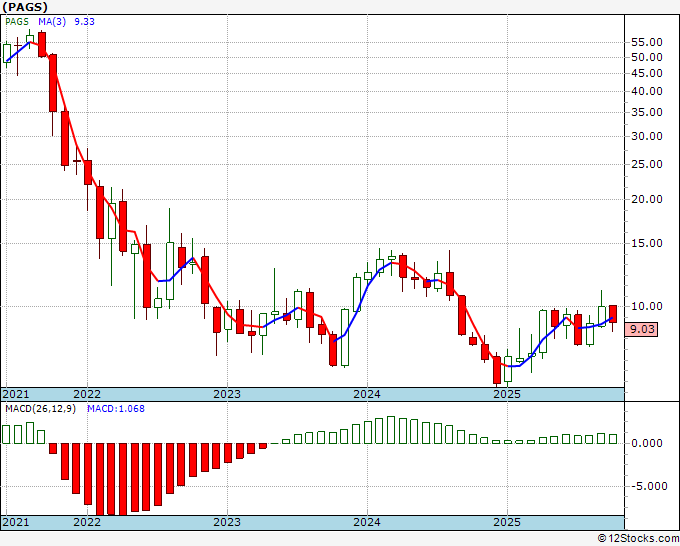Click the 20.00 price axis label
Image resolution: width=680 pixels, height=546 pixels.
pos(647,199)
